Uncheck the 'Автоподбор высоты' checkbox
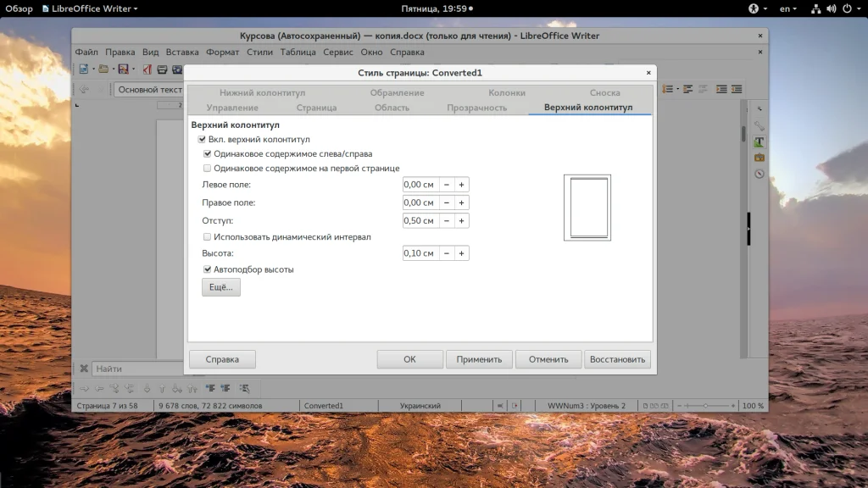Viewport: 868px width, 488px height. [208, 269]
